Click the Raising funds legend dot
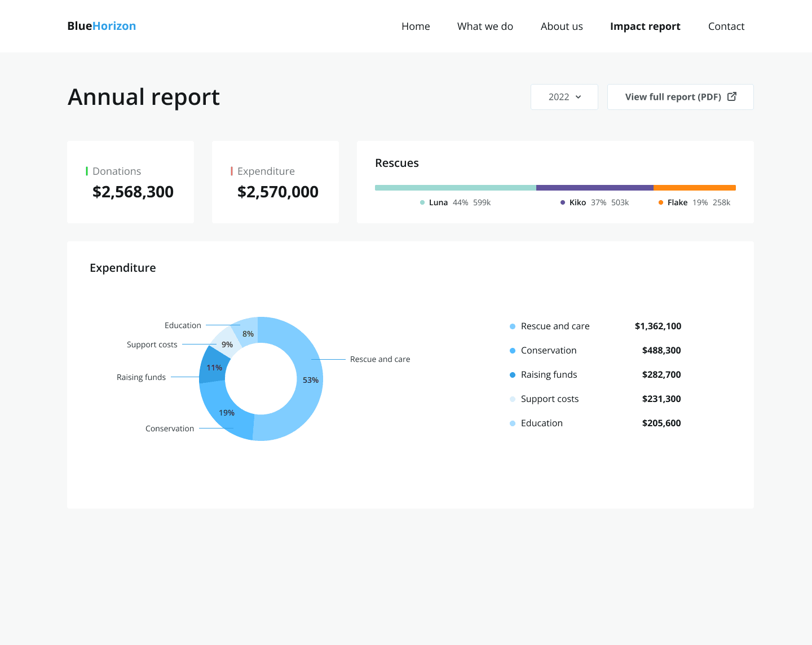The height and width of the screenshot is (645, 812). (x=513, y=375)
